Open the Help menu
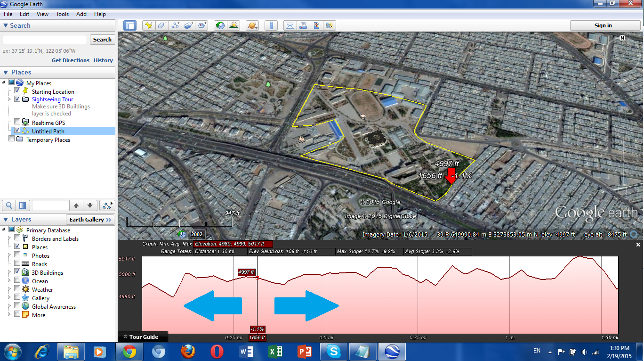 (100, 14)
